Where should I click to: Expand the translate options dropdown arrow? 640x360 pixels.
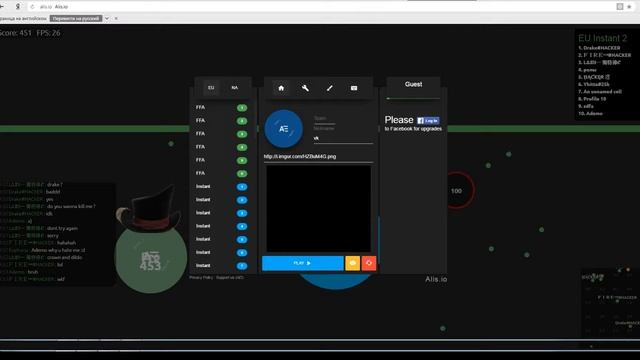[107, 18]
